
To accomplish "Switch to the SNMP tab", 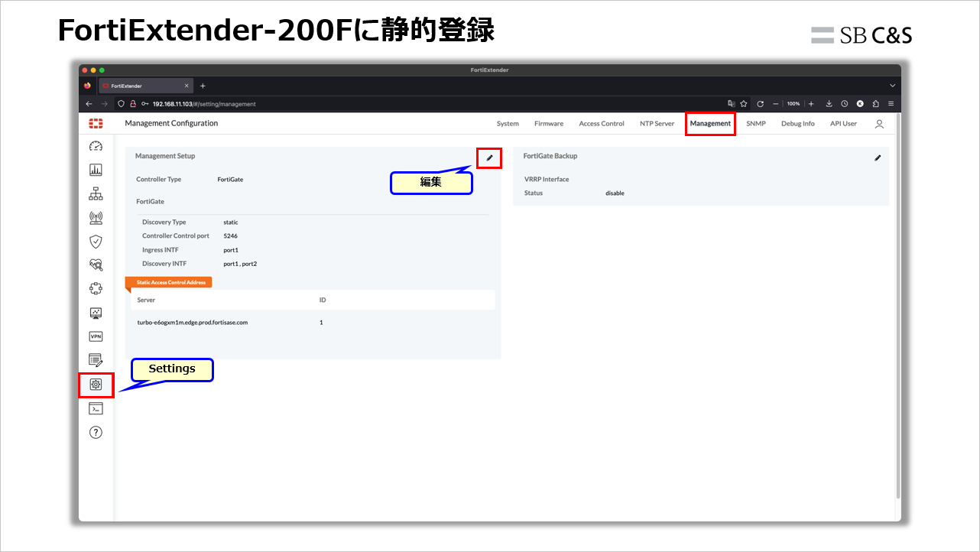I will 755,123.
